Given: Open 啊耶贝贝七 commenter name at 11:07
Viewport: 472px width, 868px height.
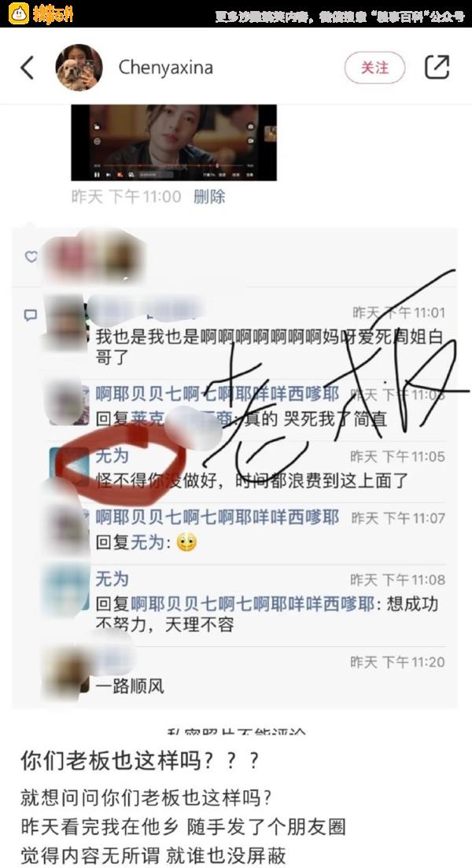Looking at the screenshot, I should click(x=217, y=517).
